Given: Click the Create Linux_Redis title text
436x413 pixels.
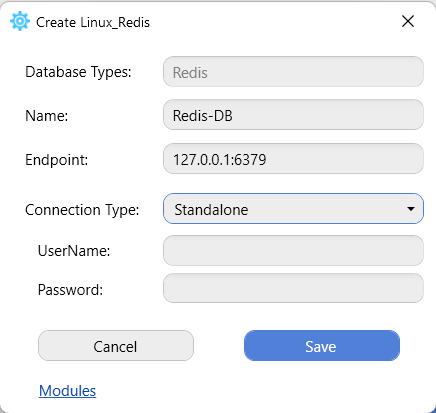Looking at the screenshot, I should coord(93,23).
